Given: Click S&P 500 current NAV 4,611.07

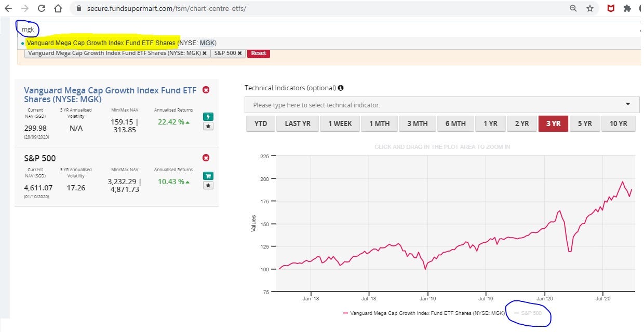Looking at the screenshot, I should pyautogui.click(x=38, y=188).
